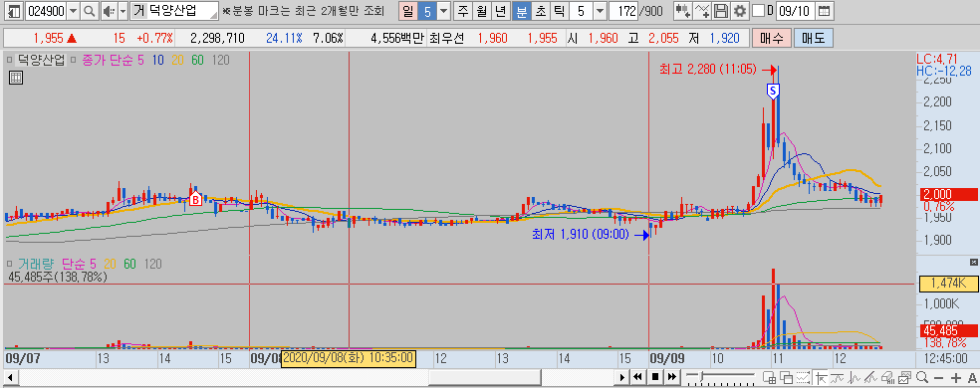Image resolution: width=980 pixels, height=388 pixels.
Task: Toggle the speaker sound icon
Action: click(x=109, y=11)
